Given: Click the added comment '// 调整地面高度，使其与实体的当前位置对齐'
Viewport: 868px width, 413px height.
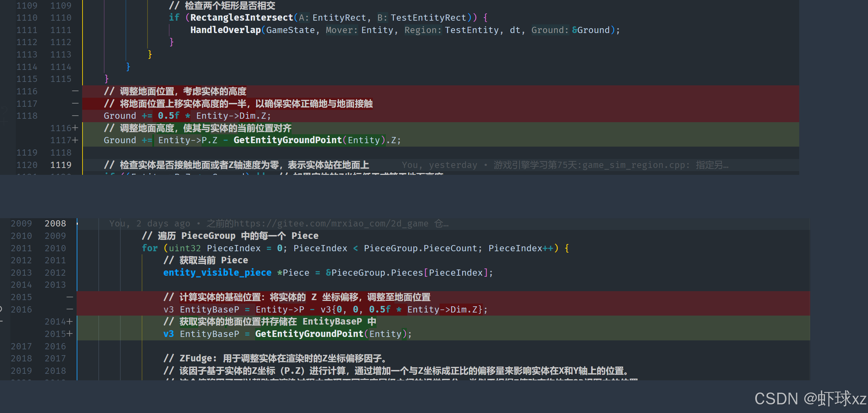Looking at the screenshot, I should pyautogui.click(x=197, y=128).
